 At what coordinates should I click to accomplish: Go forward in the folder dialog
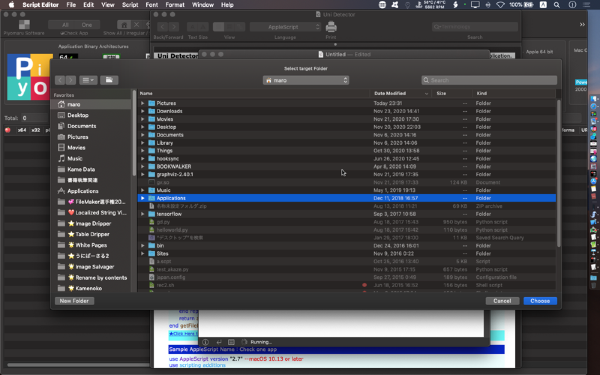click(71, 80)
